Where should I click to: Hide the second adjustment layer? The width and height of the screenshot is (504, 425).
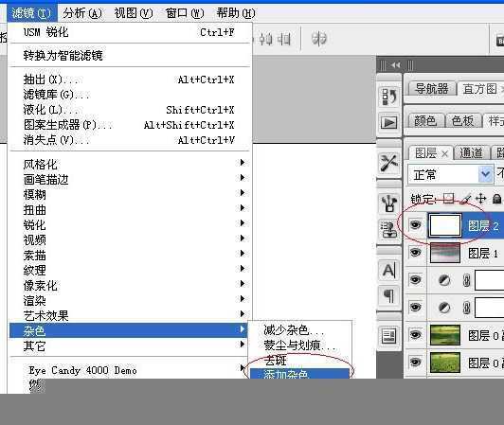(415, 308)
